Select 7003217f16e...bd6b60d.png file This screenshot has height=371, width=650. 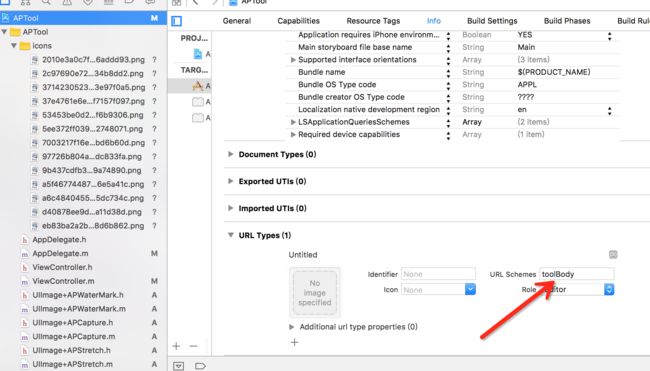point(93,143)
